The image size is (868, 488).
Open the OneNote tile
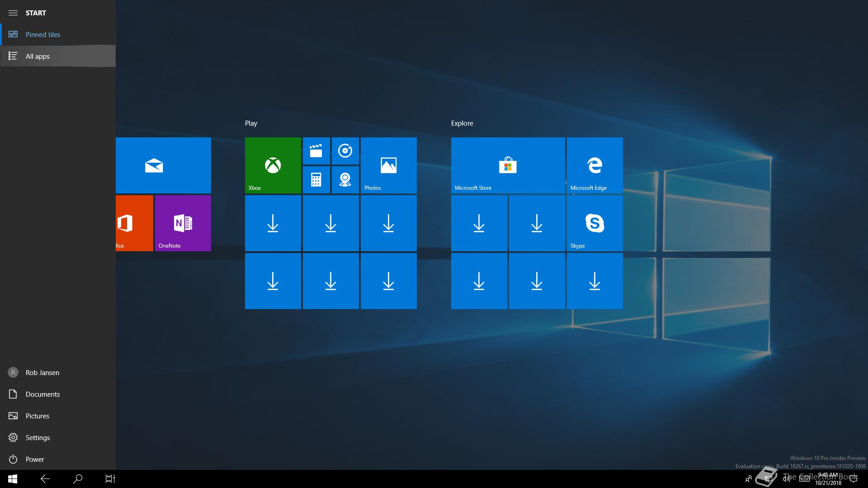click(x=183, y=223)
